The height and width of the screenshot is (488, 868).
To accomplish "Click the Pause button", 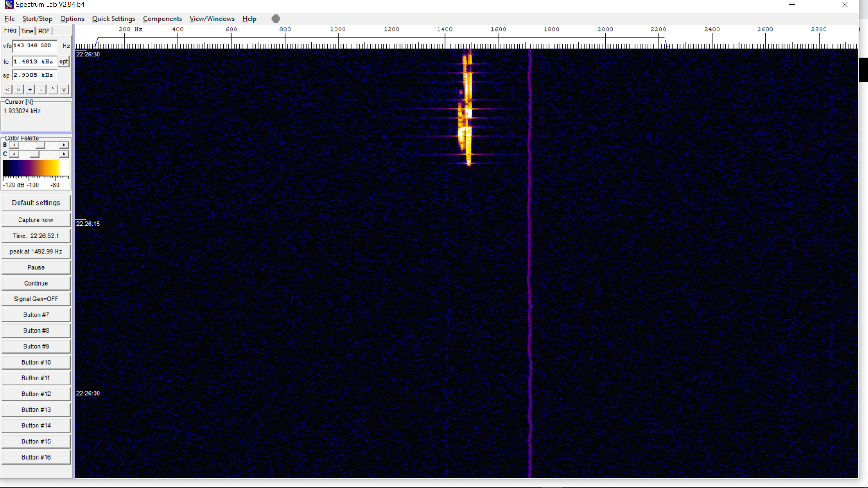I will (36, 267).
